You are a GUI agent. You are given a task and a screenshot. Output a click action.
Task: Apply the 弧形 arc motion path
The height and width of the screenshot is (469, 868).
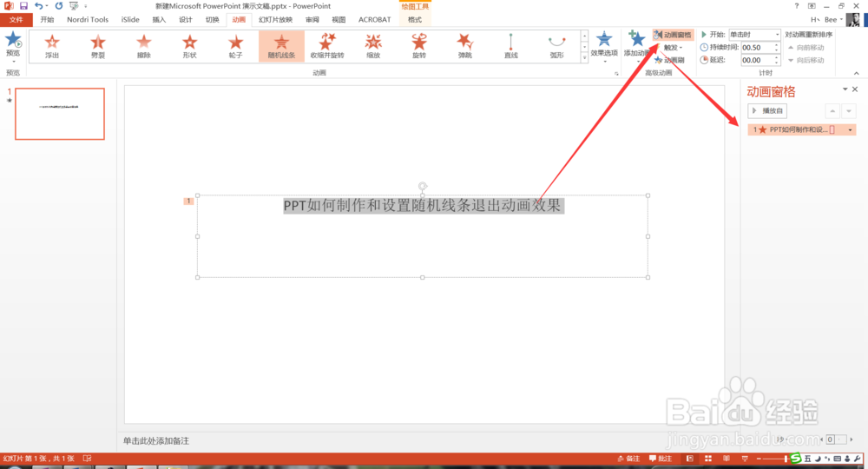click(x=556, y=45)
